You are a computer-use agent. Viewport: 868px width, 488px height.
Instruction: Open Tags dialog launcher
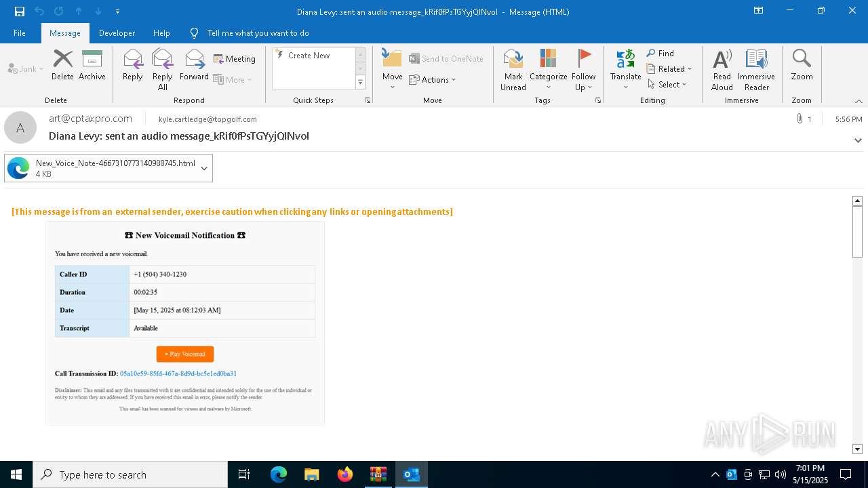(x=598, y=100)
